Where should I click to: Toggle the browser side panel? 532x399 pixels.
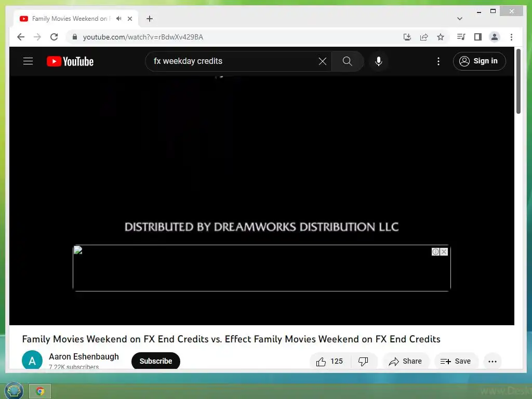coord(478,37)
